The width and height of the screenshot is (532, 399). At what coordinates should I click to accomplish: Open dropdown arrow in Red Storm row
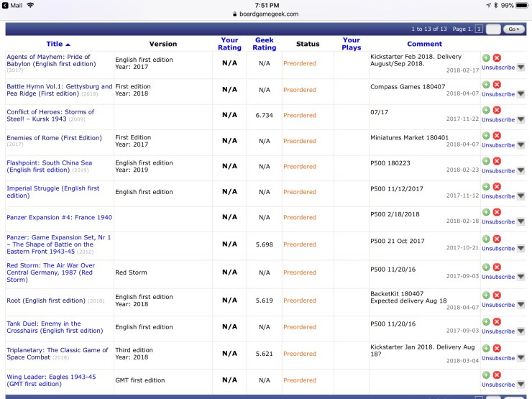tap(521, 277)
